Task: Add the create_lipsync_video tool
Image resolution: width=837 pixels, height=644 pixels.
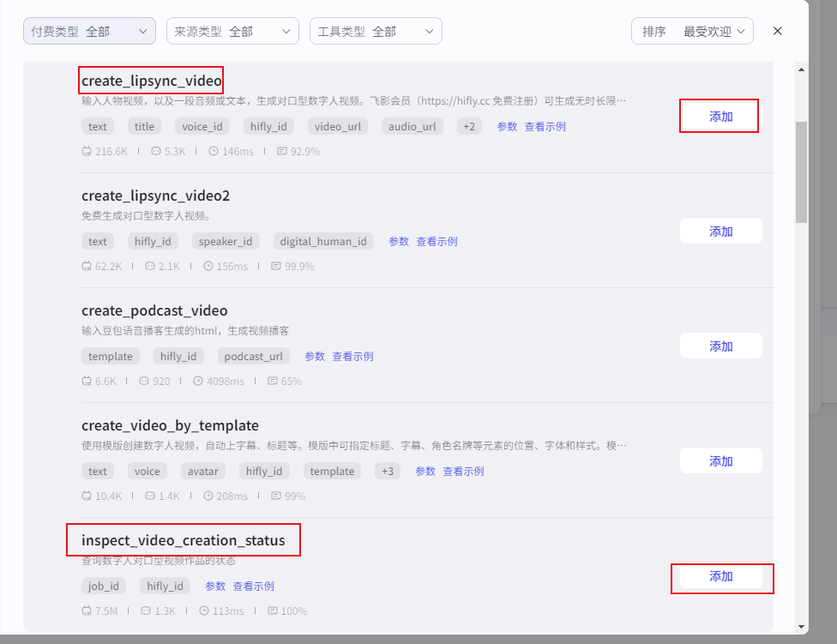Action: tap(720, 117)
